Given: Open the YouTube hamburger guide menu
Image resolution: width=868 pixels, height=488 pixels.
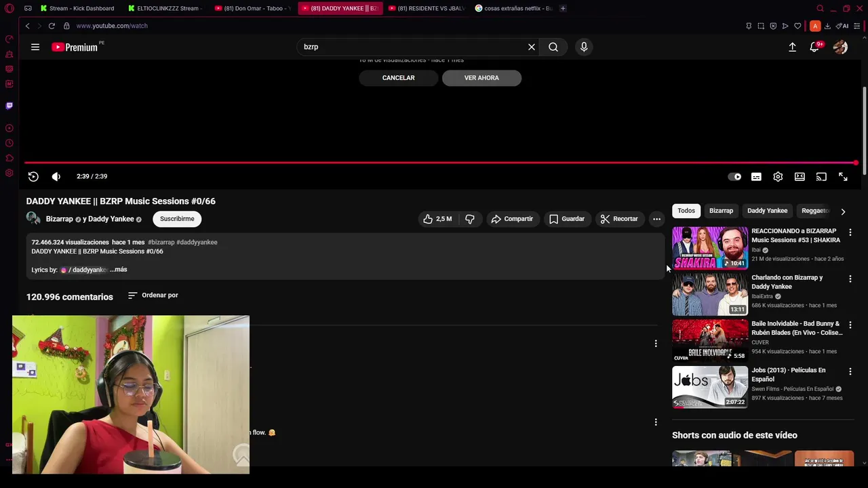Looking at the screenshot, I should coord(35,47).
